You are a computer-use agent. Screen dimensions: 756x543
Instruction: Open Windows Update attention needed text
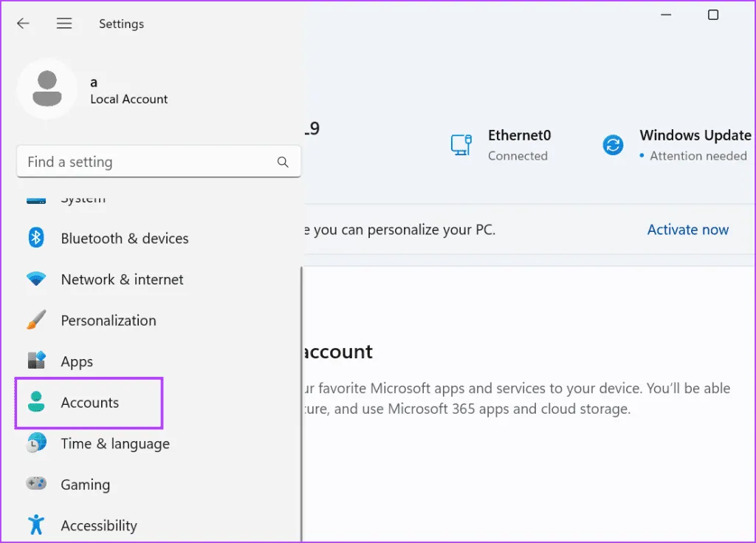point(698,156)
